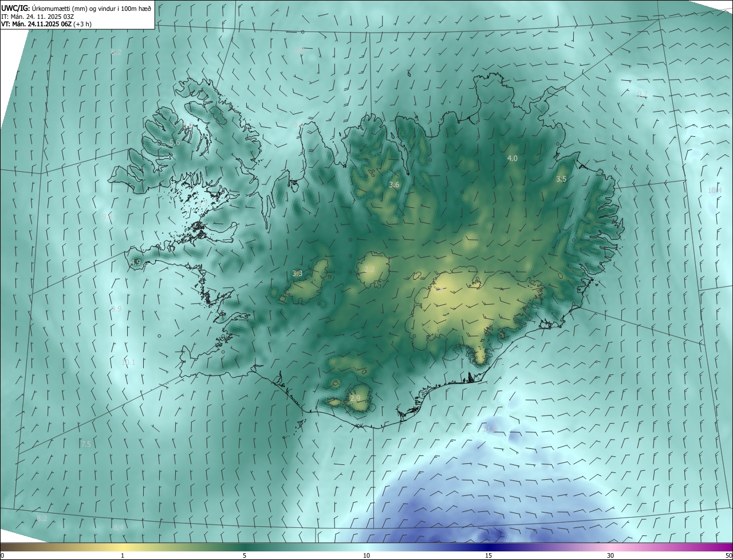Click the dark navy segment of the colorbar
Screen dimensions: 733x560
coord(488,547)
